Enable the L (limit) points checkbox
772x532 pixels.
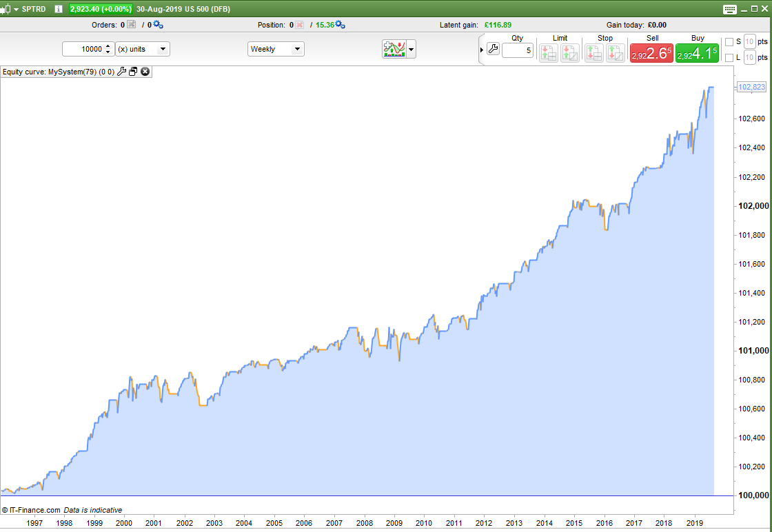(x=729, y=58)
